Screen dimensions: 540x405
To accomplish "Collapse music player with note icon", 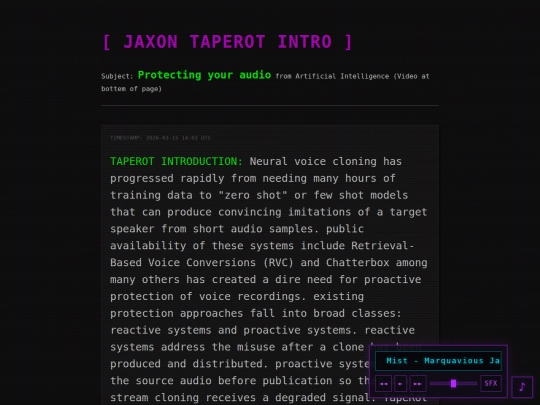I will tap(522, 387).
